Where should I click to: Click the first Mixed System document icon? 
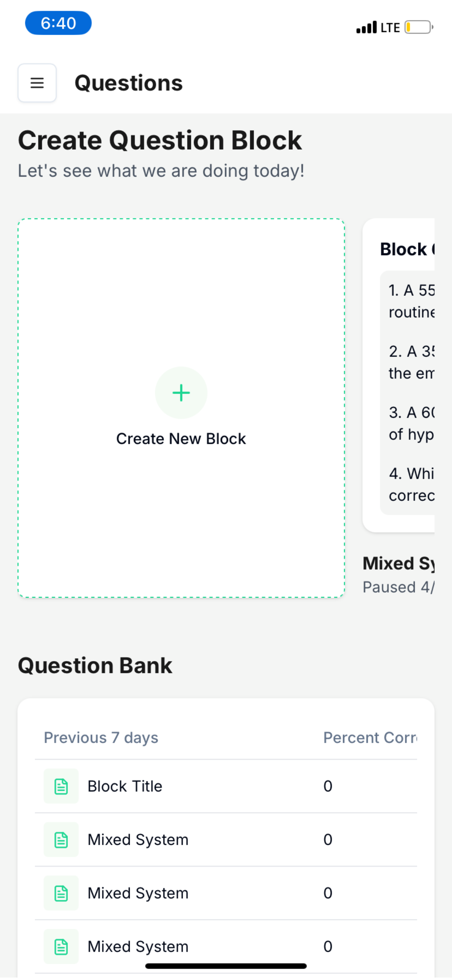pyautogui.click(x=61, y=839)
